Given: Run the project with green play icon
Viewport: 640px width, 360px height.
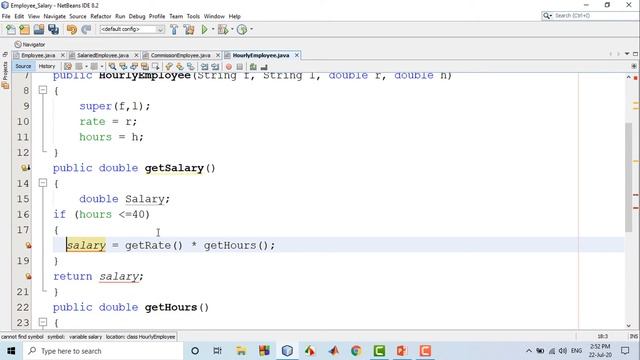Looking at the screenshot, I should tap(204, 29).
